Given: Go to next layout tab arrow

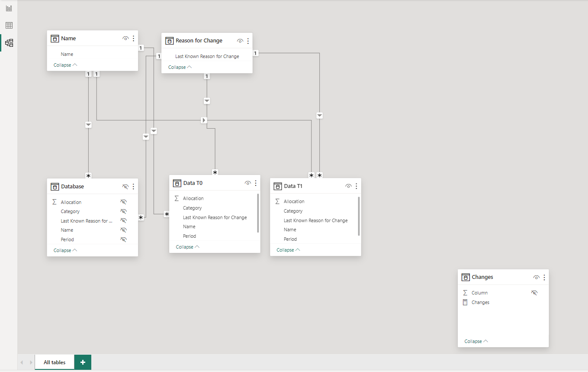Looking at the screenshot, I should 31,362.
